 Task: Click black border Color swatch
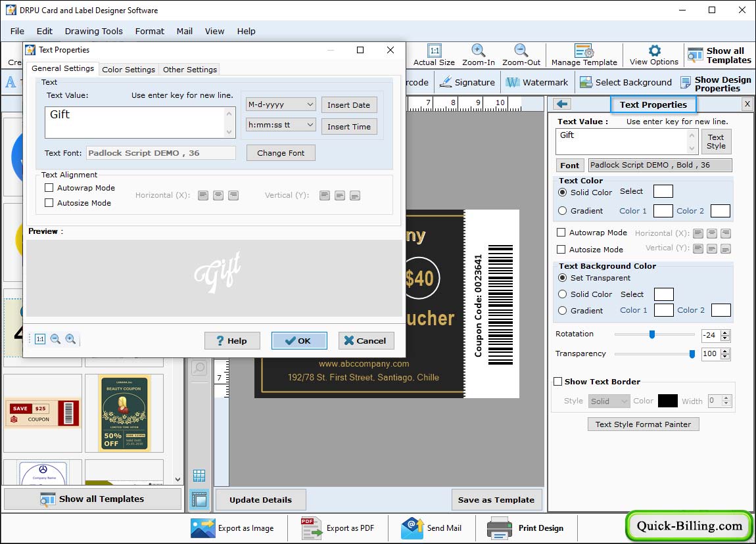[667, 400]
